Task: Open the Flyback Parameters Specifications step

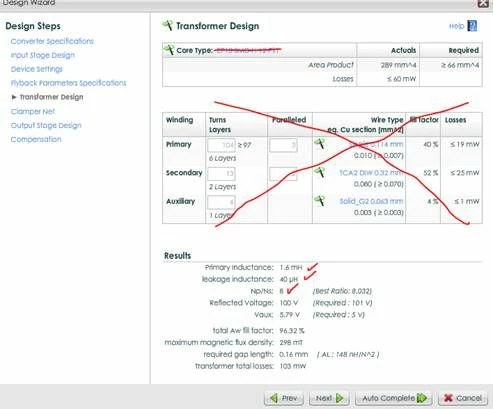Action: click(x=68, y=83)
